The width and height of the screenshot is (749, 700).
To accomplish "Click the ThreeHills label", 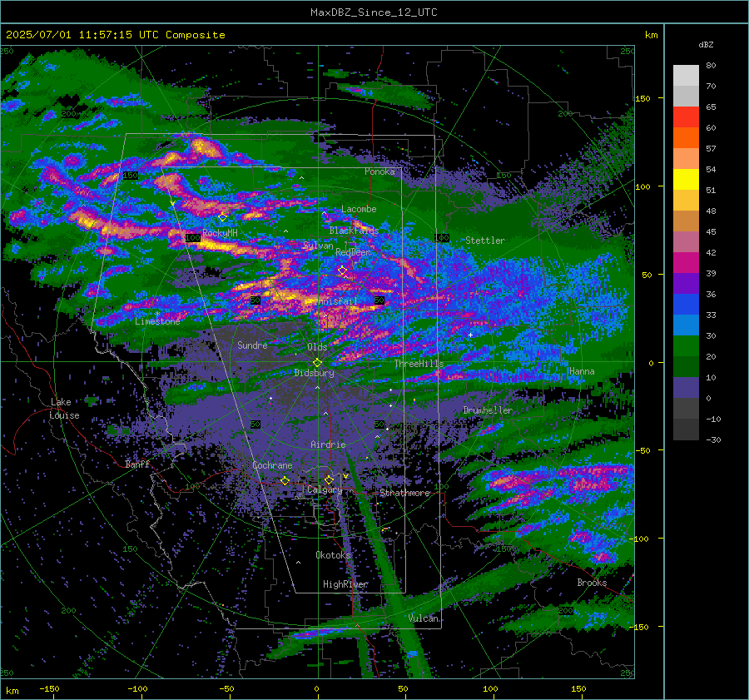I will tap(419, 364).
